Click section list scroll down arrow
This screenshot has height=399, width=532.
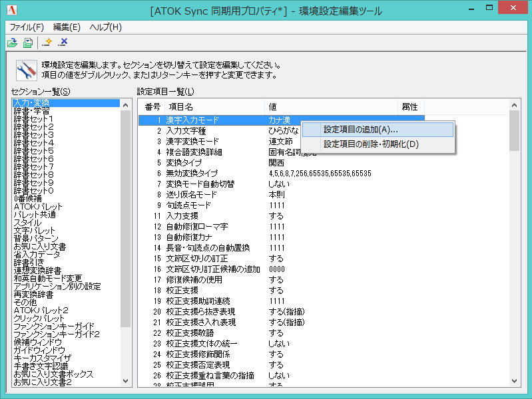(x=126, y=380)
